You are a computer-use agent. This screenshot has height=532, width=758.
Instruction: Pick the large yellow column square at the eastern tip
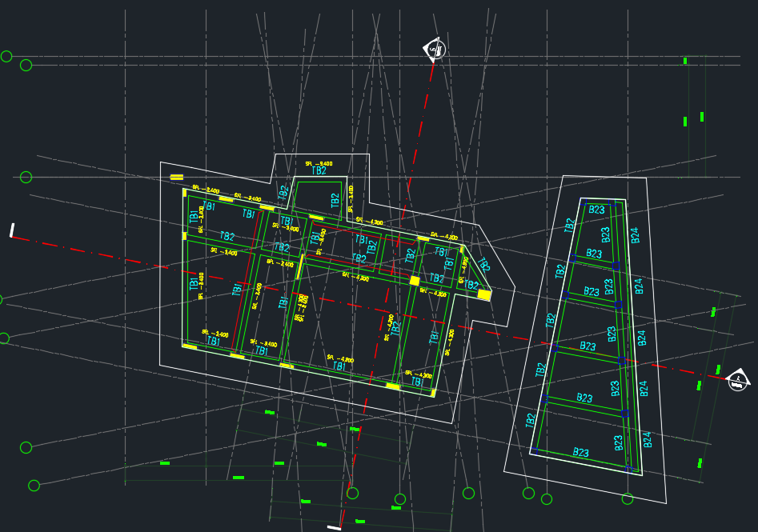[484, 294]
